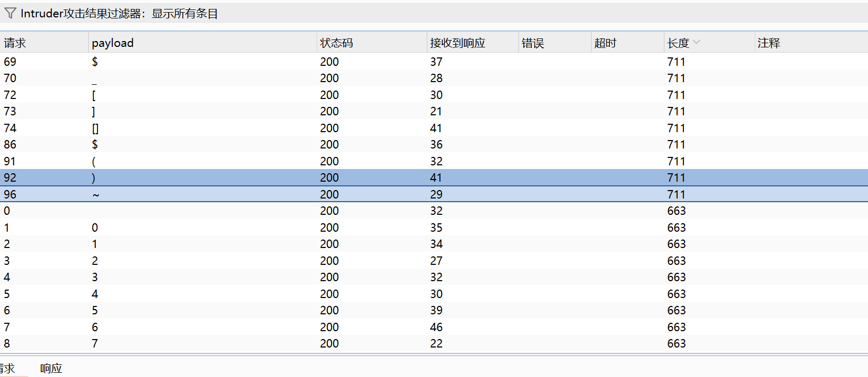Select request row 92 with ) payload
Image resolution: width=868 pixels, height=377 pixels.
pyautogui.click(x=211, y=178)
